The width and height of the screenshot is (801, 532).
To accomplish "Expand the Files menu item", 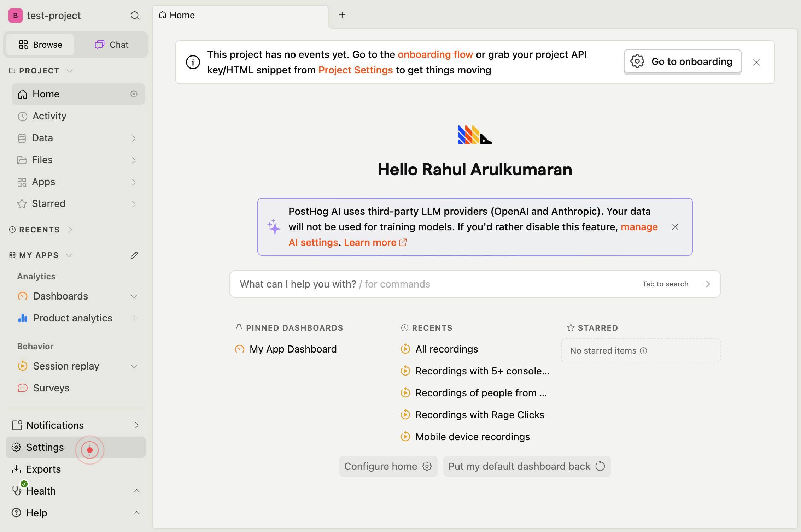I will click(x=134, y=160).
